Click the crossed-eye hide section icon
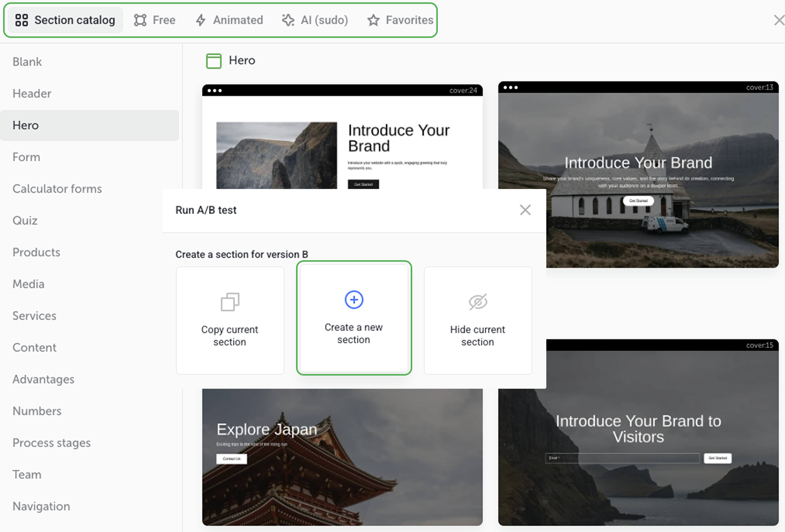Screen dimensions: 785x532 coord(478,302)
